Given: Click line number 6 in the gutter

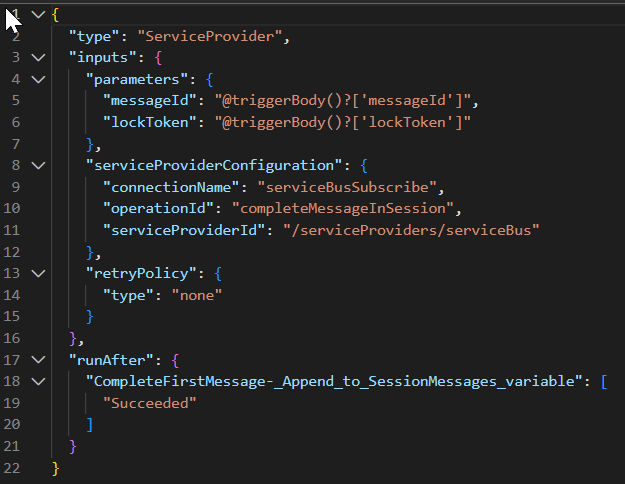Looking at the screenshot, I should pyautogui.click(x=16, y=122).
